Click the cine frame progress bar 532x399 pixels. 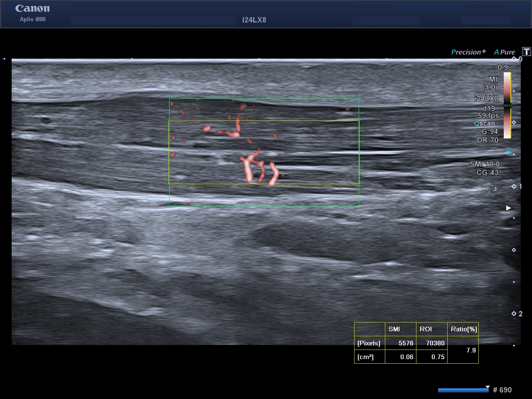pyautogui.click(x=463, y=390)
